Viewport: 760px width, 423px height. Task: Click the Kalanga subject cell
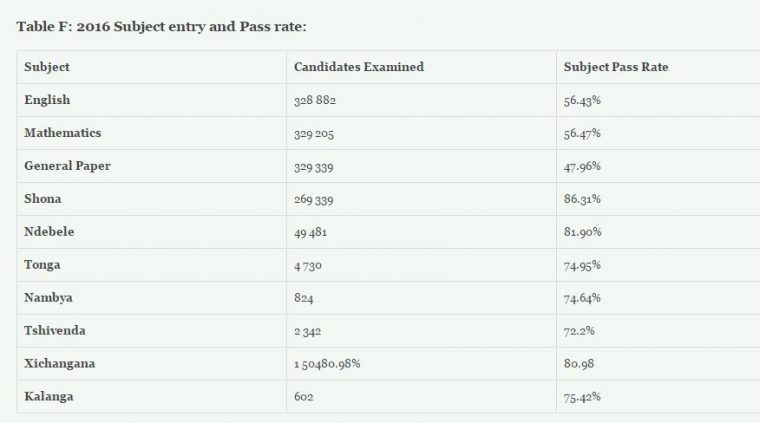49,397
